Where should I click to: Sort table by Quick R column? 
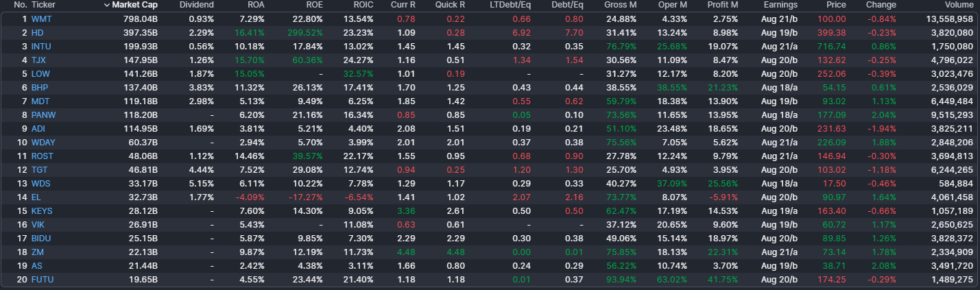coord(450,5)
